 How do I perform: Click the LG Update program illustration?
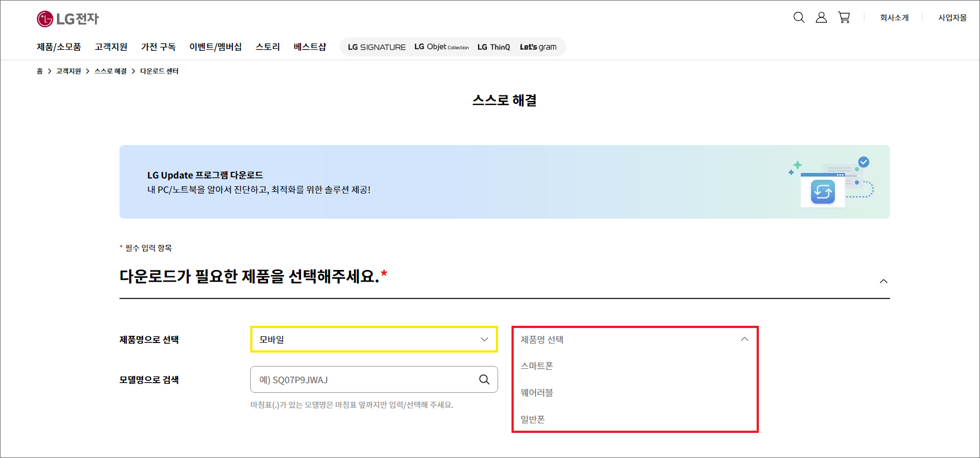(831, 182)
